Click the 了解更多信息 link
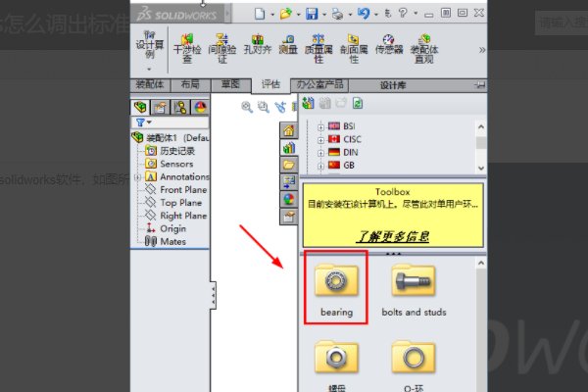The height and width of the screenshot is (392, 588). click(x=393, y=236)
